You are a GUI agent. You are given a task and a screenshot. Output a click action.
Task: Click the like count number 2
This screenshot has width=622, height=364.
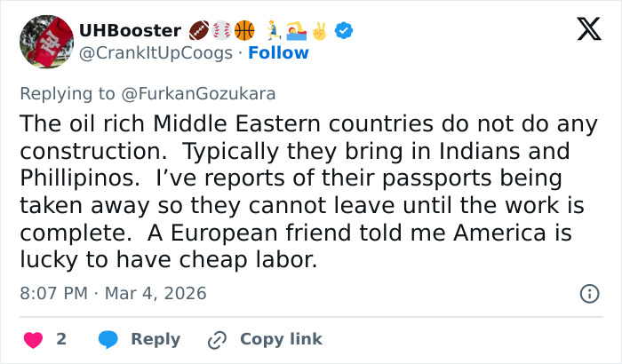[x=61, y=339]
